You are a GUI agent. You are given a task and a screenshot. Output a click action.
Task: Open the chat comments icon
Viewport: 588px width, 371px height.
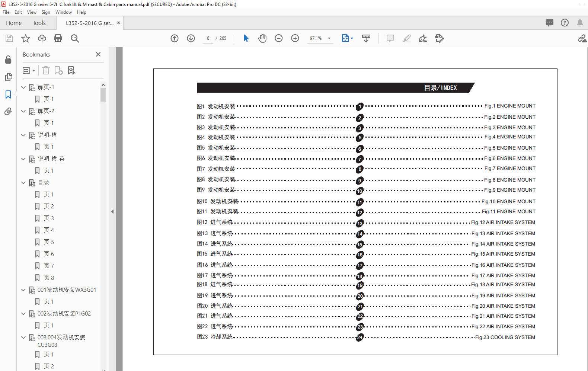(x=550, y=23)
